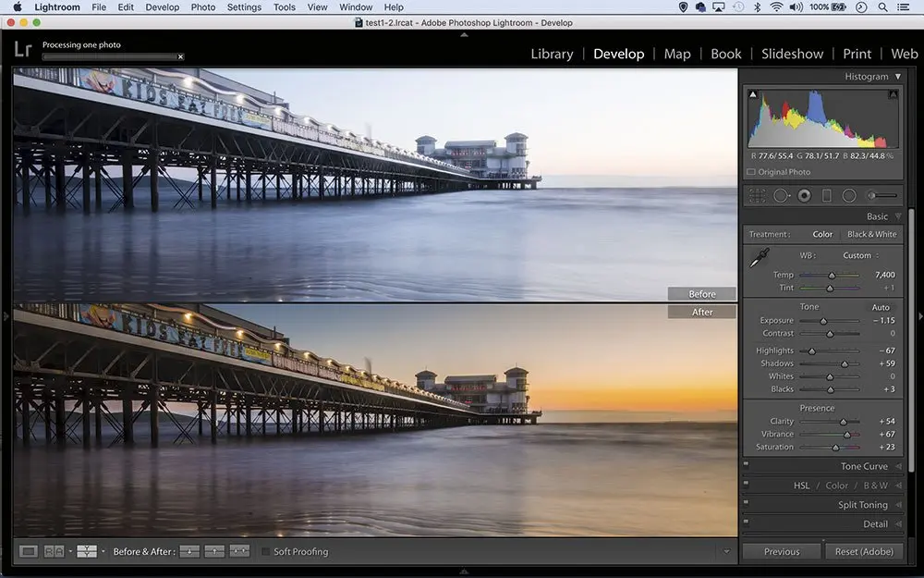924x578 pixels.
Task: Select the Crop Overlay tool
Action: tap(758, 195)
